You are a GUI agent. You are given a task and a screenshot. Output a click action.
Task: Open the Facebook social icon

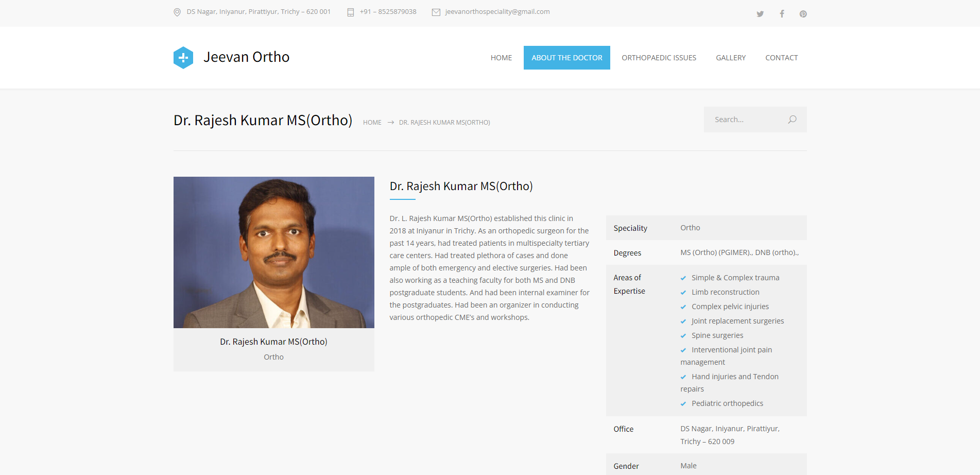pos(782,14)
